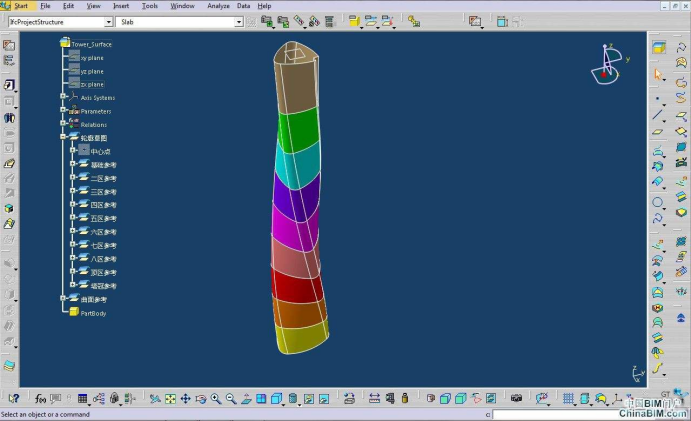691x421 pixels.
Task: Select the Pan view tool
Action: (186, 398)
